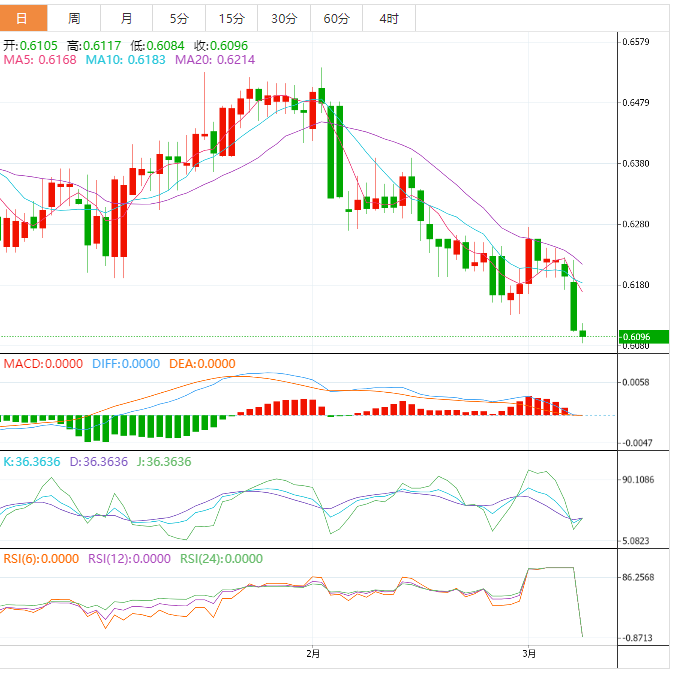Viewport: 674px width, 673px height.
Task: Click the K:36.3636 KDJ label
Action: pos(32,461)
